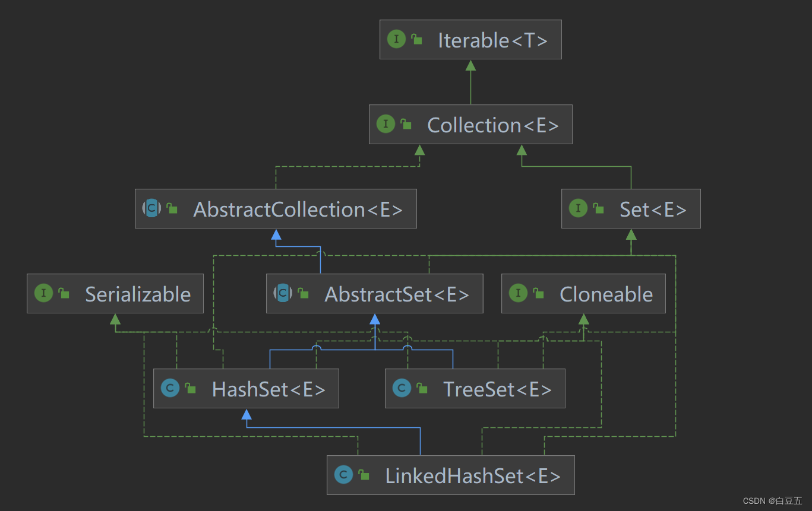Select the AbstractCollection<E> node label
Screen dimensions: 812x511
coord(298,209)
